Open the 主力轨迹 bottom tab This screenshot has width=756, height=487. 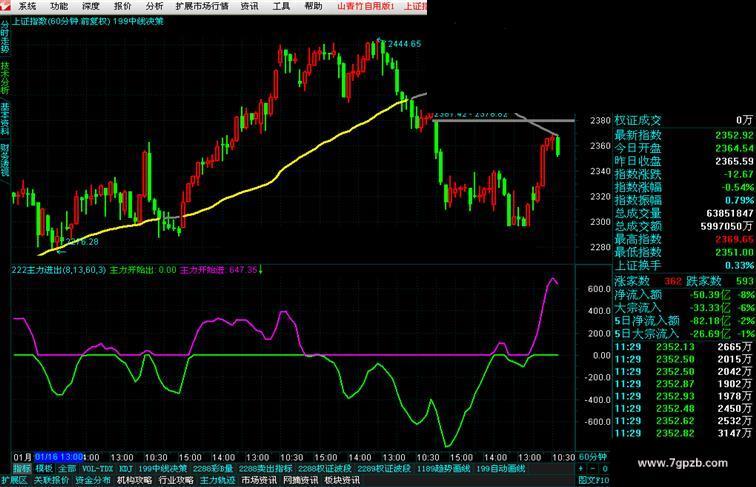[x=217, y=480]
